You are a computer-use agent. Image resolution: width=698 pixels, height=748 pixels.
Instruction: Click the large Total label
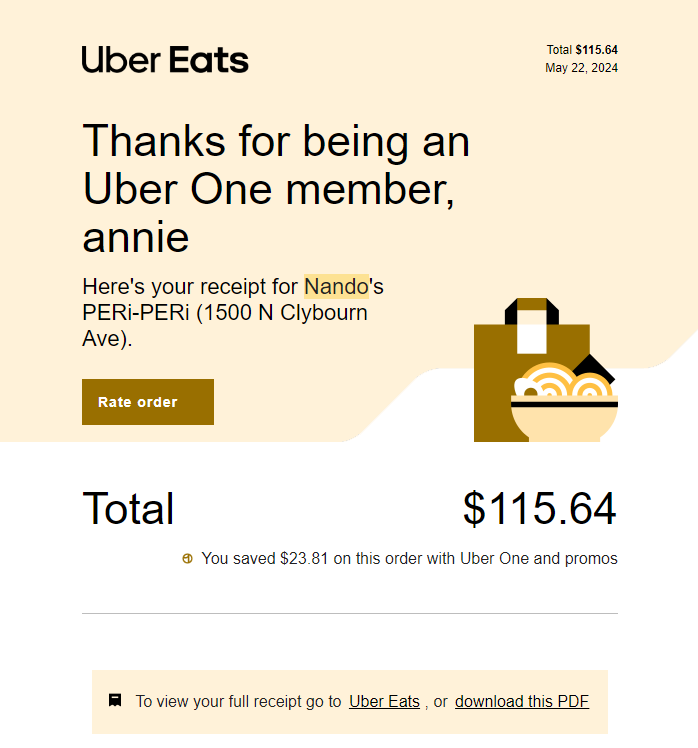[128, 509]
